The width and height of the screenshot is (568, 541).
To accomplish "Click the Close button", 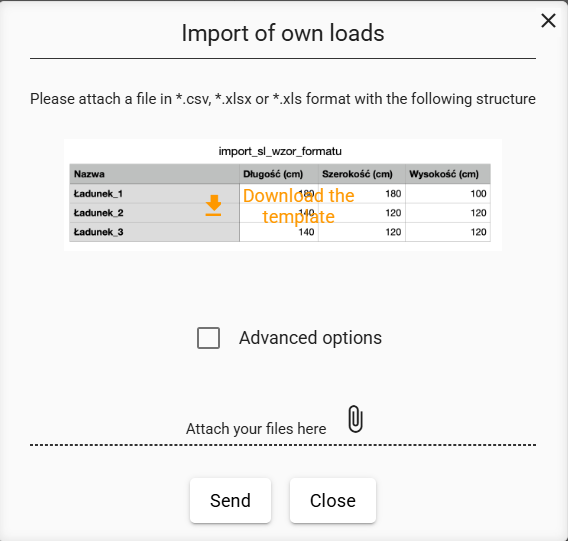I will click(x=333, y=500).
